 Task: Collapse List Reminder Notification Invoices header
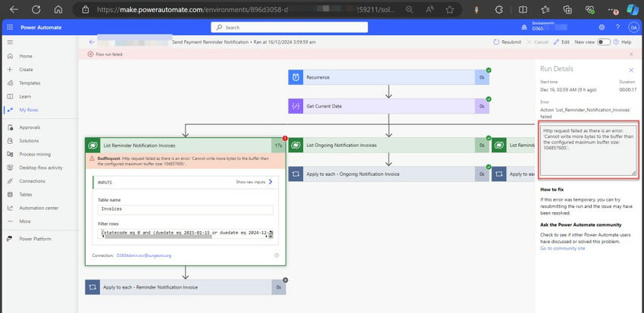pos(185,146)
